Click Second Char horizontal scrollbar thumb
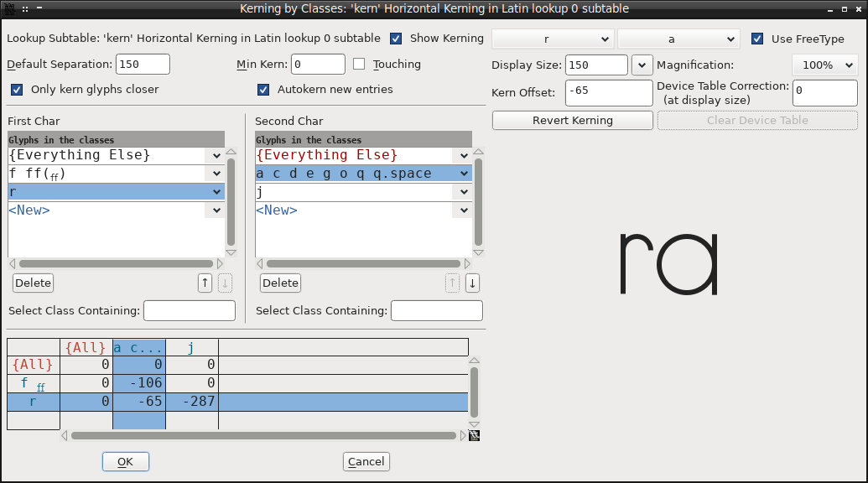 click(364, 264)
